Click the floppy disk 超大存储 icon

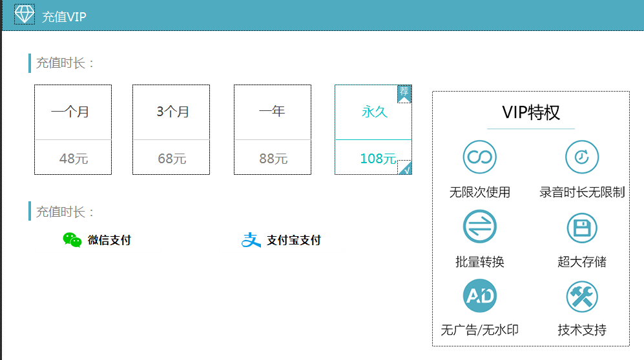(582, 228)
